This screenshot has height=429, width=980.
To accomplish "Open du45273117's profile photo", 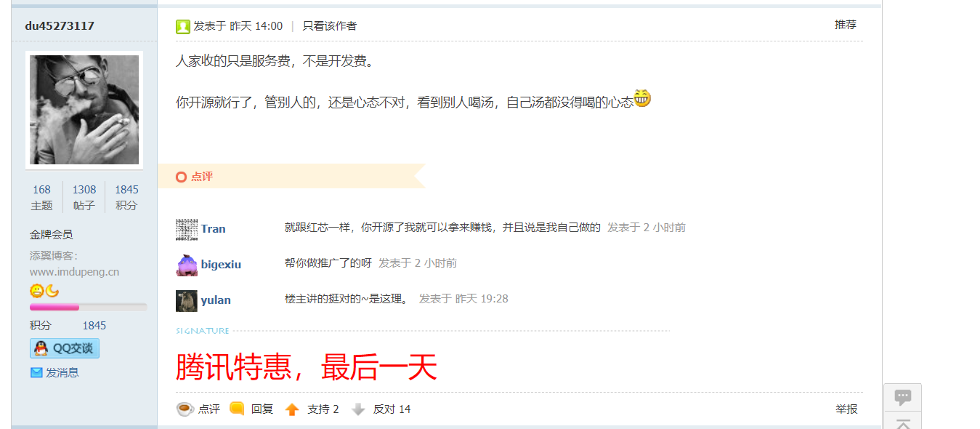I will pos(84,110).
